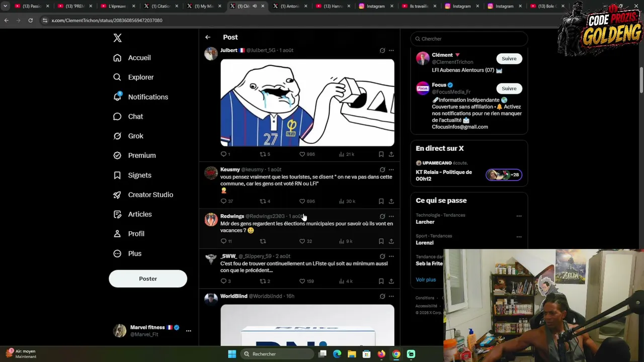The image size is (644, 362).
Task: Open the Larcher trend options menu
Action: click(x=519, y=216)
